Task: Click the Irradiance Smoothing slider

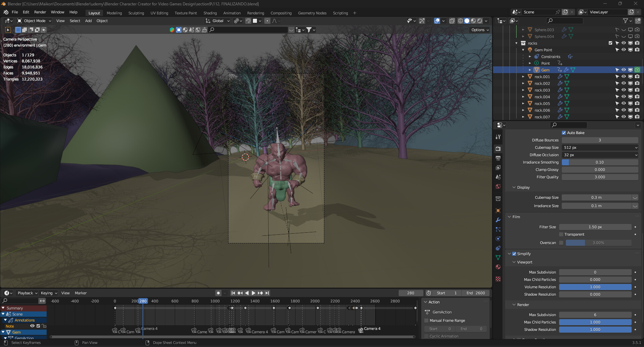Action: pos(600,162)
